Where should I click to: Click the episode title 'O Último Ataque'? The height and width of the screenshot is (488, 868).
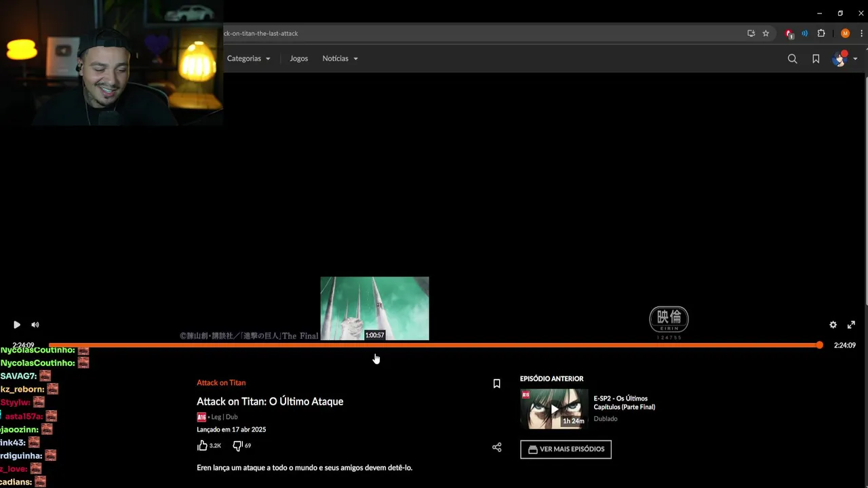(270, 401)
